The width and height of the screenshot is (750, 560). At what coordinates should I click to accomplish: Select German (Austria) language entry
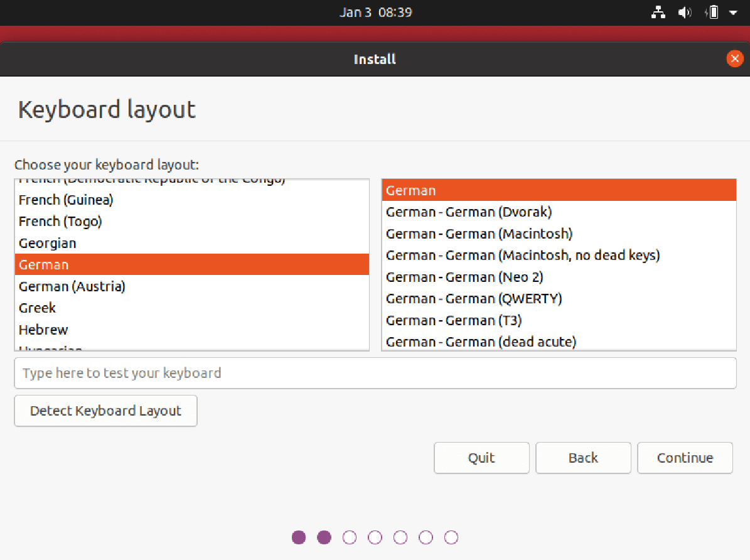(72, 286)
